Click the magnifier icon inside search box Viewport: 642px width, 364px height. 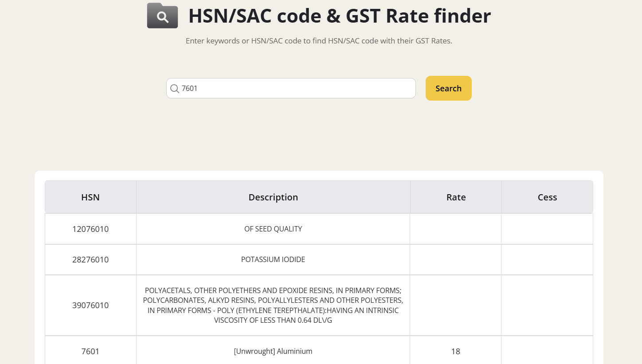pyautogui.click(x=175, y=89)
